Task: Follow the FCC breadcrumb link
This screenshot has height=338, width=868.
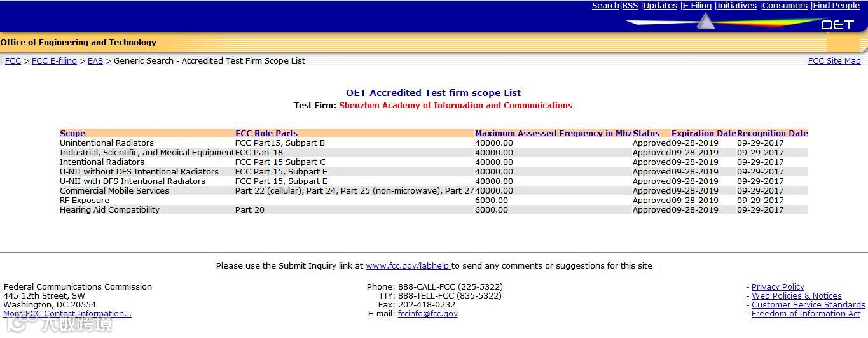Action: (x=13, y=61)
